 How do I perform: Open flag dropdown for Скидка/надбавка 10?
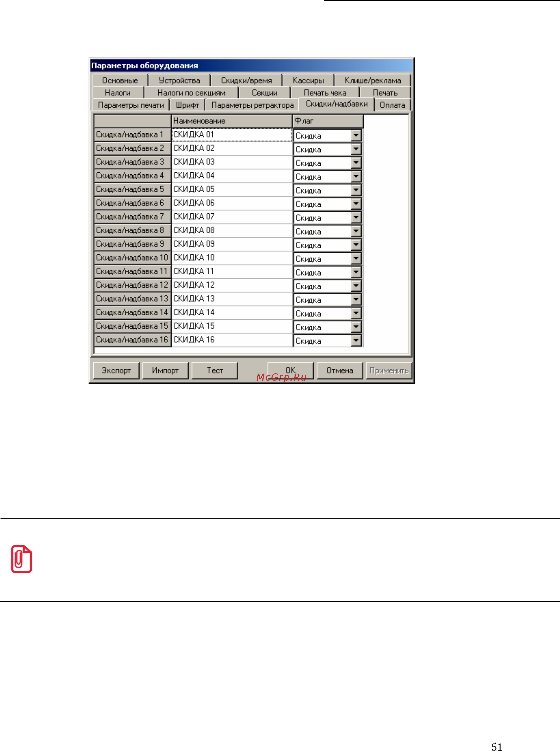point(356,259)
